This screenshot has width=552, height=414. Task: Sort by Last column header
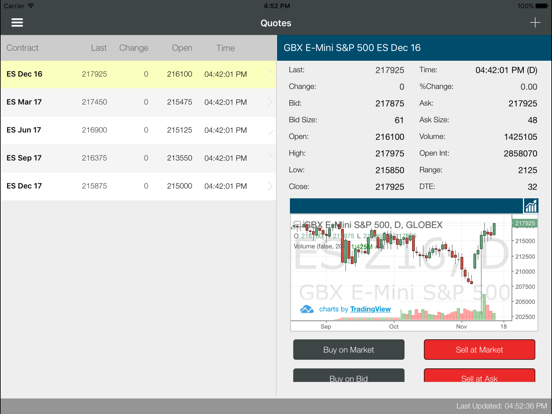(99, 48)
